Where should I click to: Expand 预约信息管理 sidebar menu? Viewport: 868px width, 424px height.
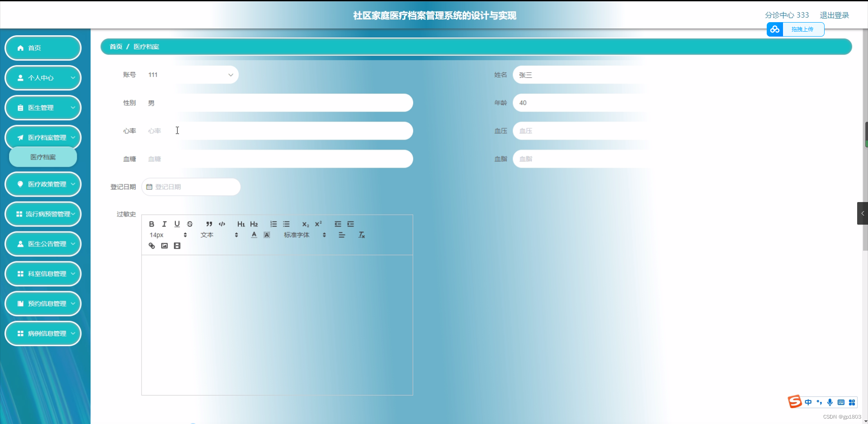(x=43, y=303)
